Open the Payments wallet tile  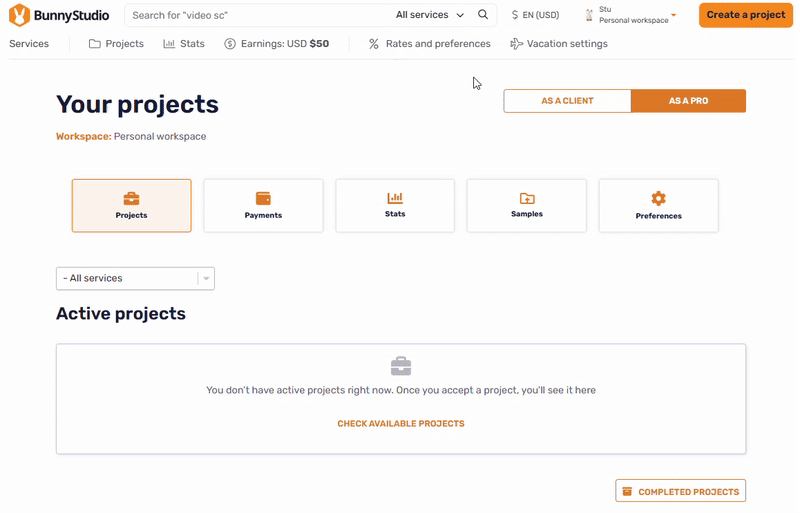pos(263,205)
